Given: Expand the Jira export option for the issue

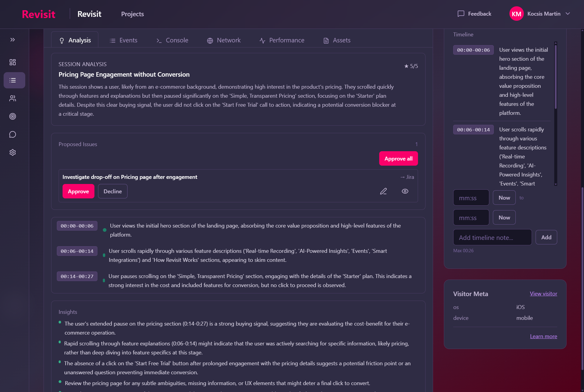Looking at the screenshot, I should pyautogui.click(x=407, y=177).
